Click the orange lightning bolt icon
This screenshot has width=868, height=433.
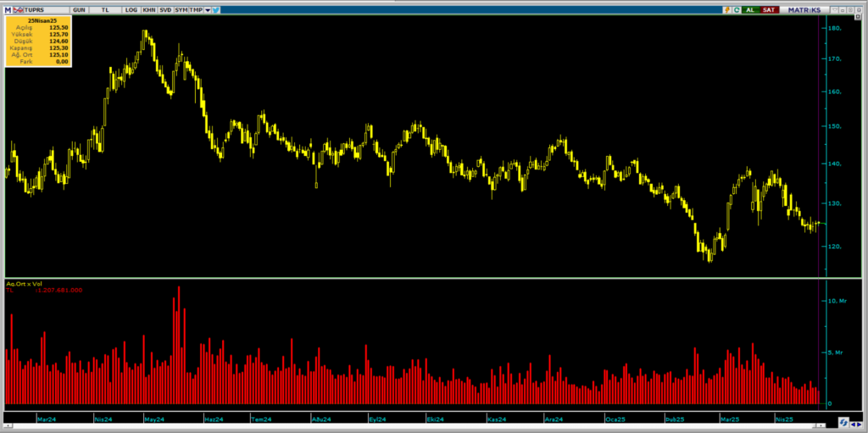pyautogui.click(x=727, y=10)
